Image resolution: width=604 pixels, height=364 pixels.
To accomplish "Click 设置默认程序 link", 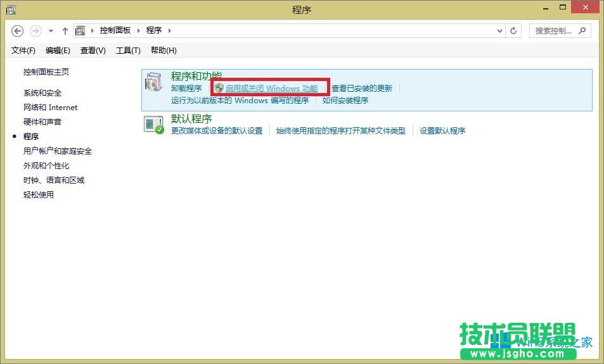I will (x=442, y=131).
